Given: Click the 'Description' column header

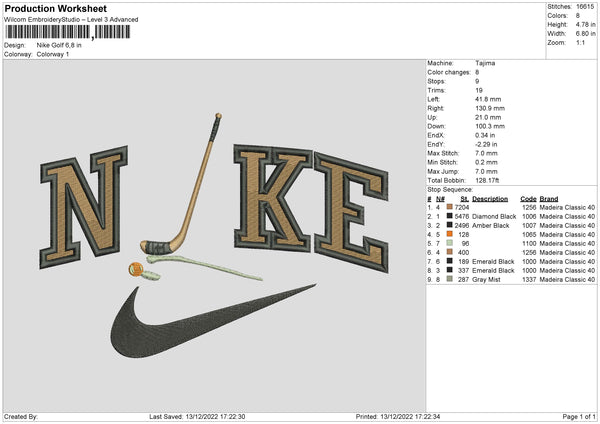Looking at the screenshot, I should [490, 199].
